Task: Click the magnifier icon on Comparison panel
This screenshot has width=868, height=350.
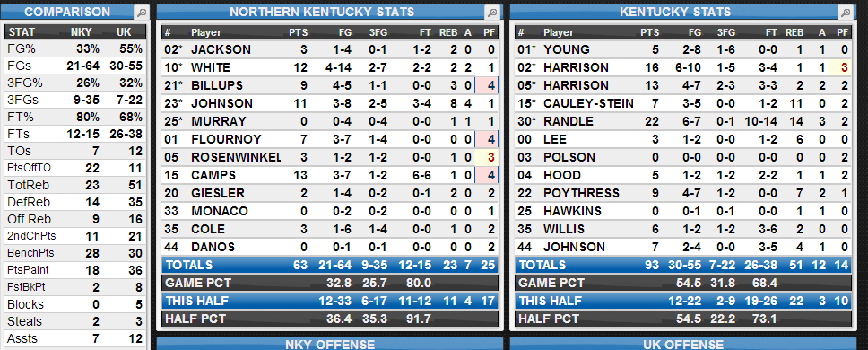Action: pyautogui.click(x=141, y=13)
